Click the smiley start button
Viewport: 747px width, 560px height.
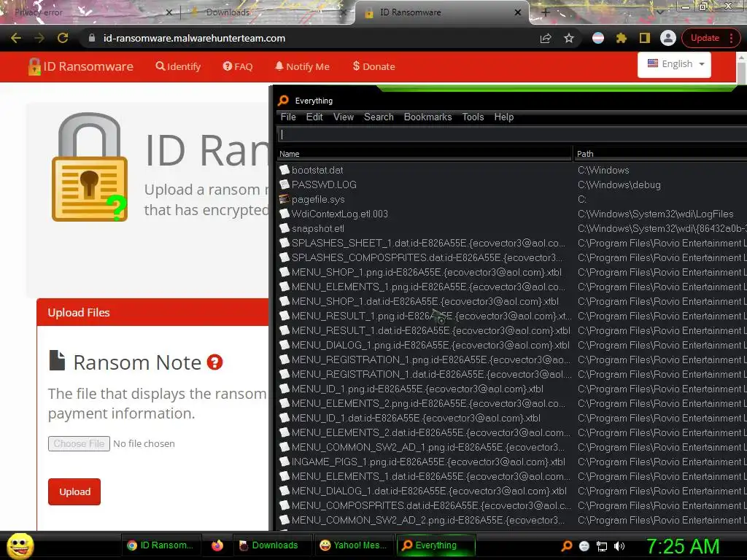[x=20, y=545]
